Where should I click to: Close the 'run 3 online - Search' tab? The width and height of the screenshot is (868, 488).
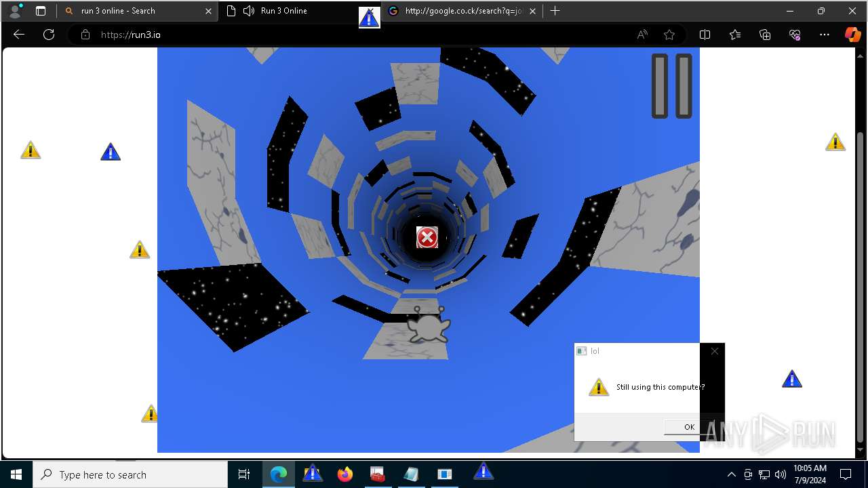pos(208,11)
